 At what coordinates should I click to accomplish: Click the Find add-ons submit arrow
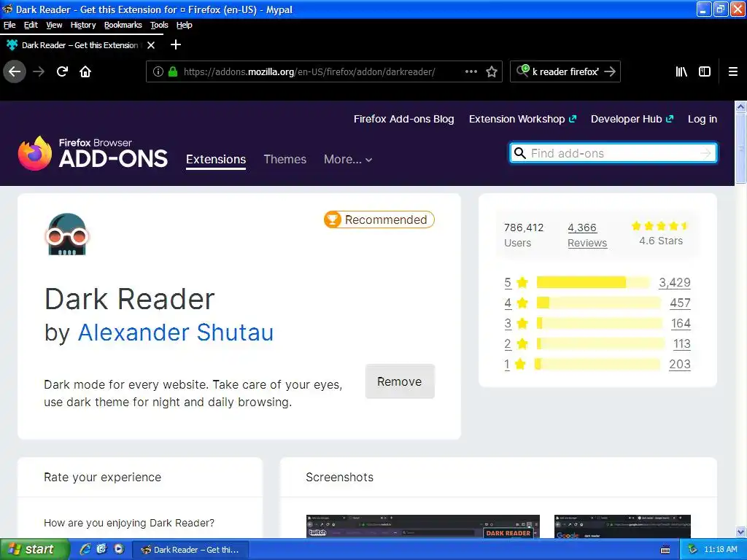[x=705, y=153]
